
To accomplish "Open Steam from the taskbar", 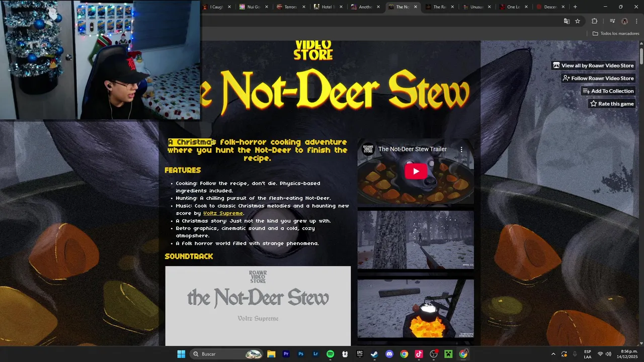I will tap(374, 354).
